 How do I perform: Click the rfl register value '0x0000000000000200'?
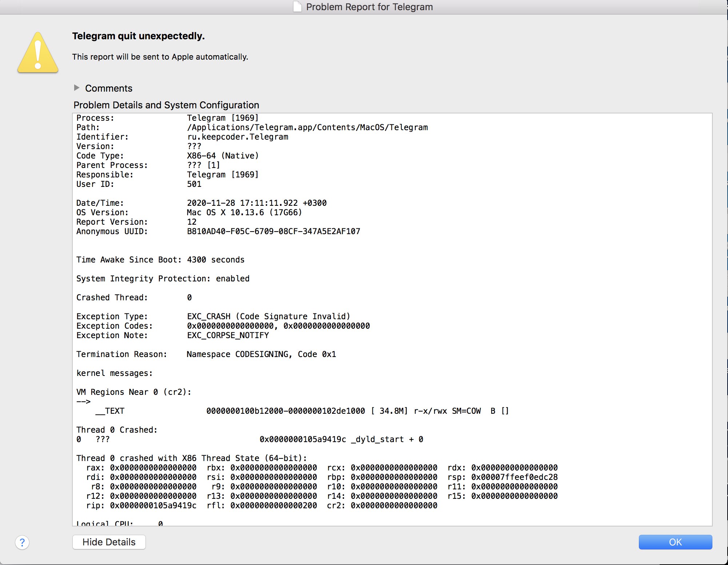(274, 505)
